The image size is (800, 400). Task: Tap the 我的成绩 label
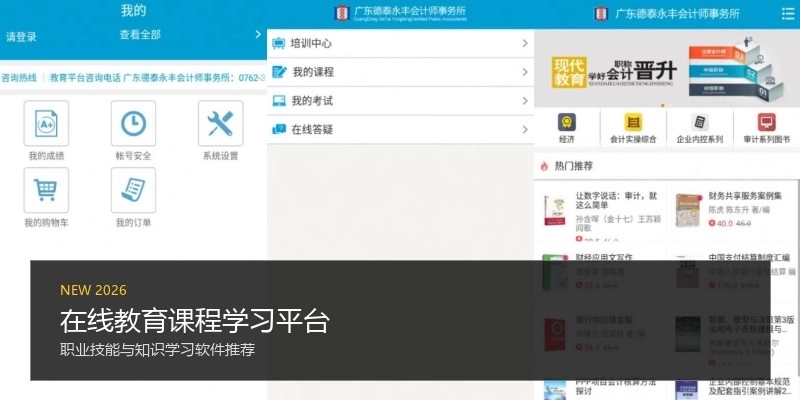46,156
